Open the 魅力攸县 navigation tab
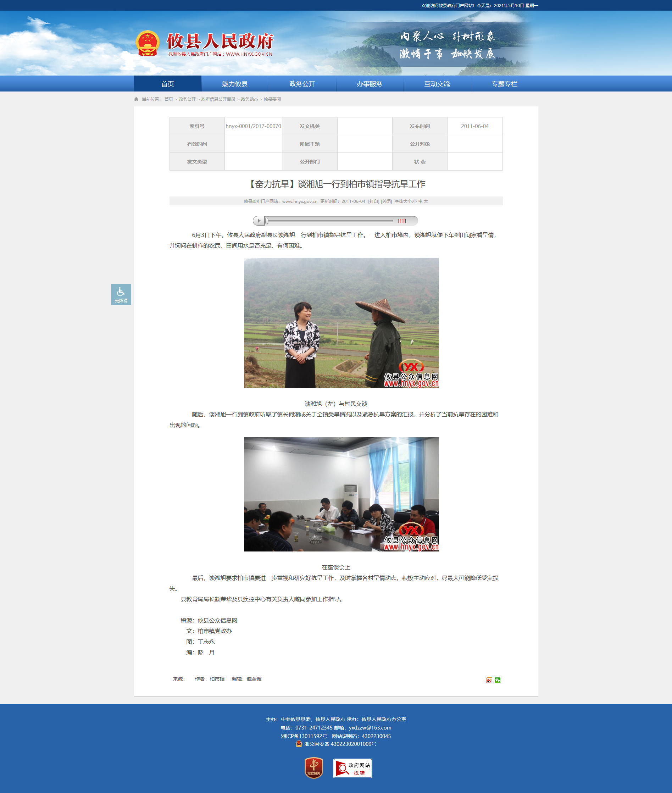The height and width of the screenshot is (793, 672). 235,84
